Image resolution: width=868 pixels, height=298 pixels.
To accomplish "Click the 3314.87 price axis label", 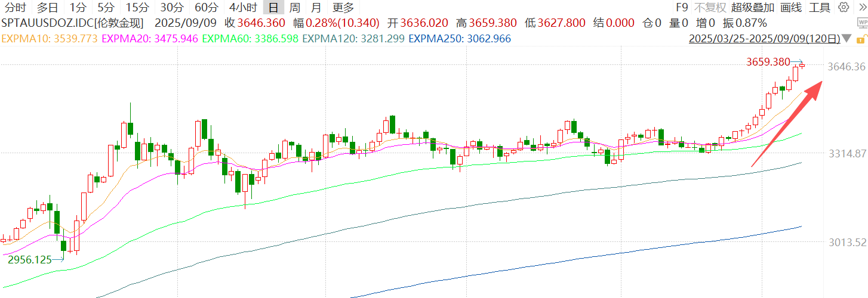I will tap(847, 154).
